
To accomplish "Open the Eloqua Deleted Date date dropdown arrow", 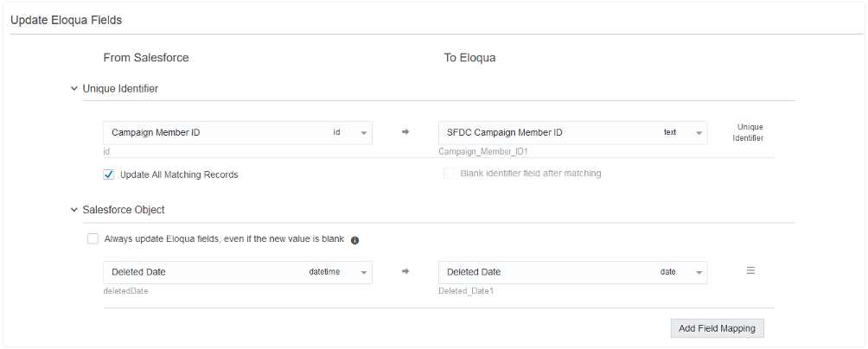I will coord(698,272).
